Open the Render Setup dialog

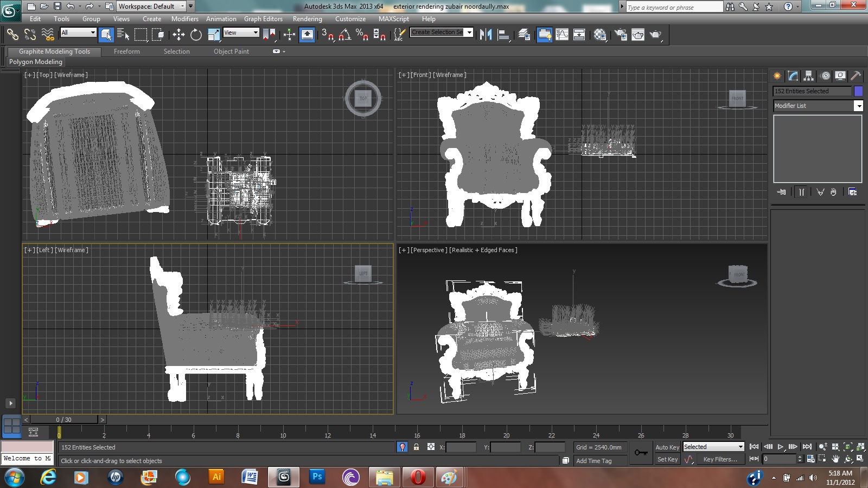coord(621,35)
